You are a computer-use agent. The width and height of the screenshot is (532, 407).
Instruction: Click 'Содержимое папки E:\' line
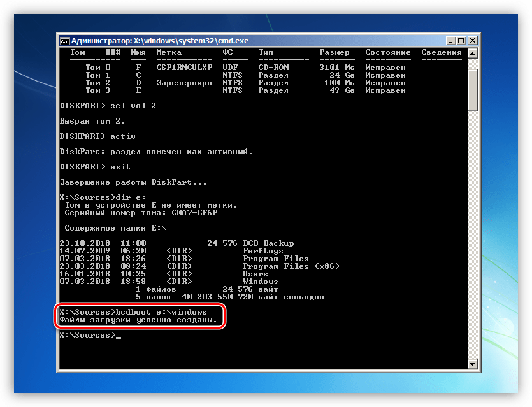pyautogui.click(x=115, y=228)
